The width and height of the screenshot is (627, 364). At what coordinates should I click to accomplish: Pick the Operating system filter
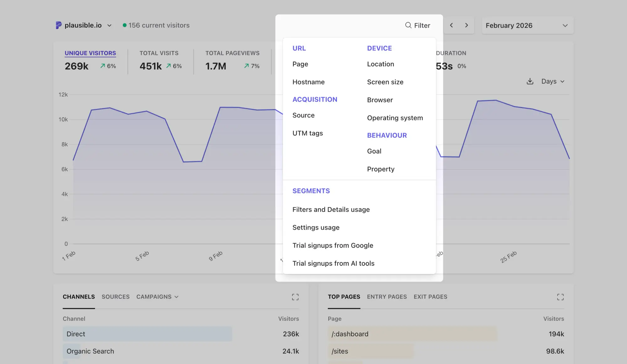point(395,118)
